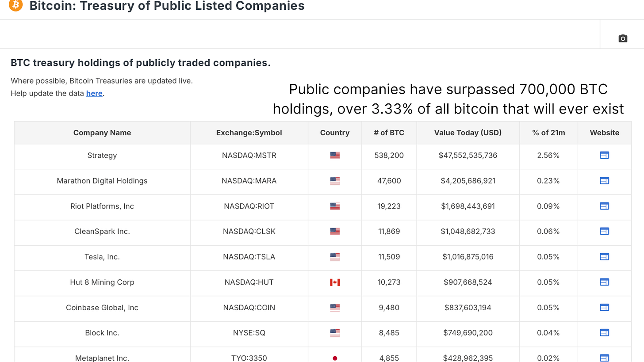Click the Country column header

335,133
